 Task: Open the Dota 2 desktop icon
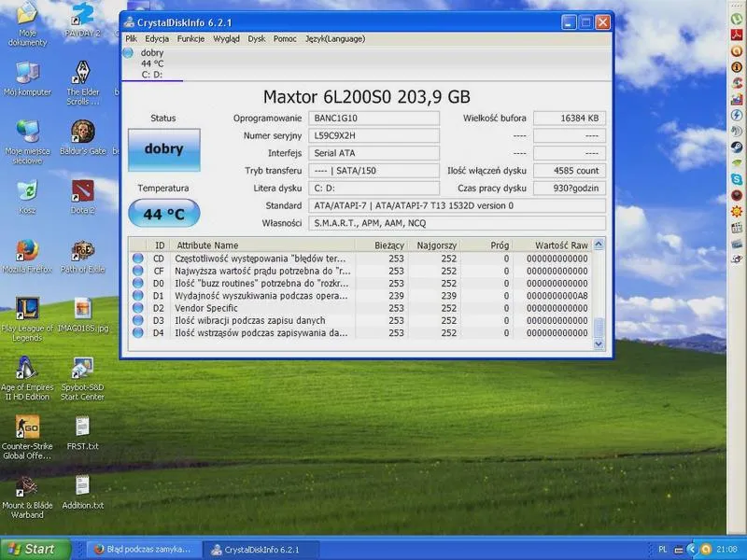click(82, 196)
